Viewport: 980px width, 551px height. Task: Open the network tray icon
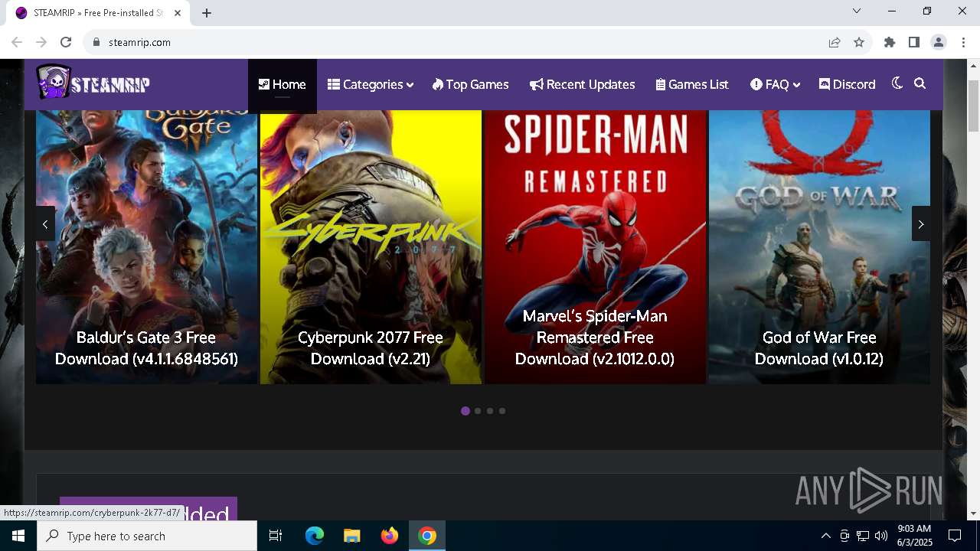862,536
